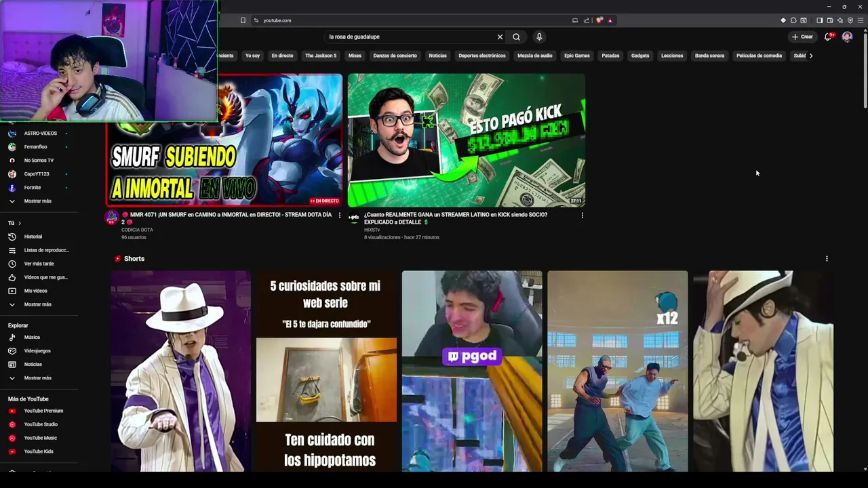The width and height of the screenshot is (868, 488).
Task: Open YouTube Kids link
Action: click(x=39, y=451)
